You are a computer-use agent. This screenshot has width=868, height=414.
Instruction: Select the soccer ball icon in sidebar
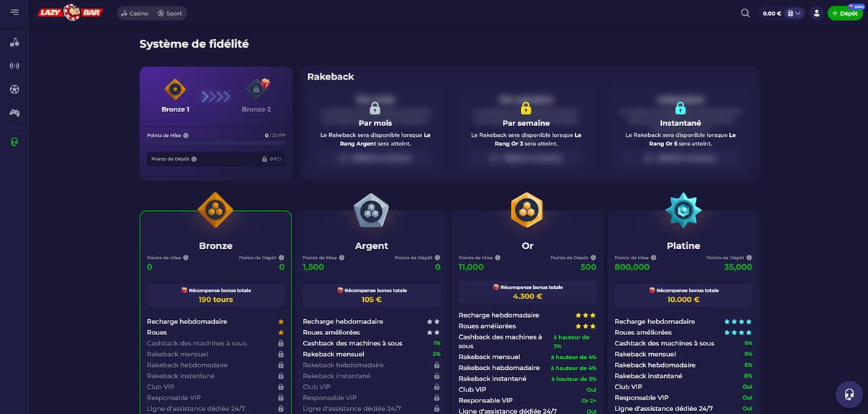pos(14,89)
